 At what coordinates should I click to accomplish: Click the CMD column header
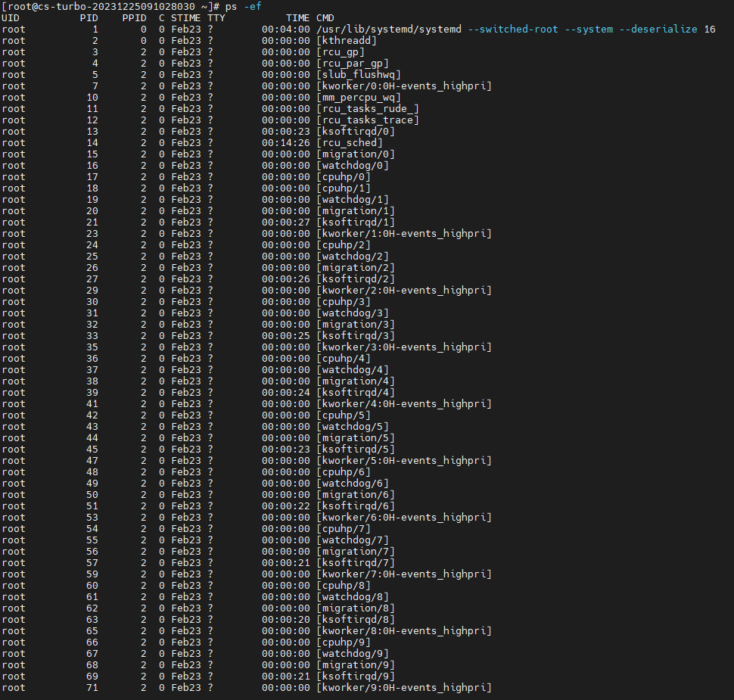pos(325,17)
